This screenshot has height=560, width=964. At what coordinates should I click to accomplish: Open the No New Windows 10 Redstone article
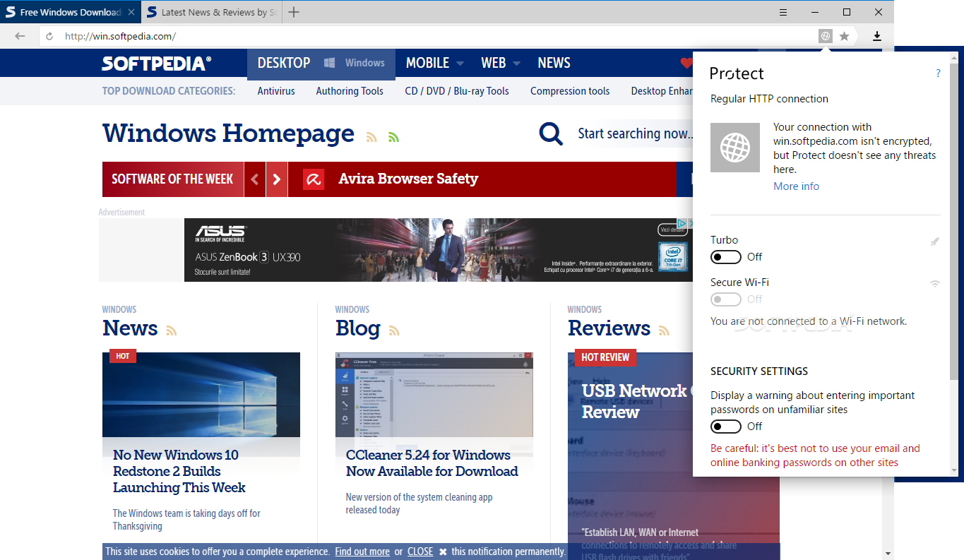pyautogui.click(x=179, y=471)
